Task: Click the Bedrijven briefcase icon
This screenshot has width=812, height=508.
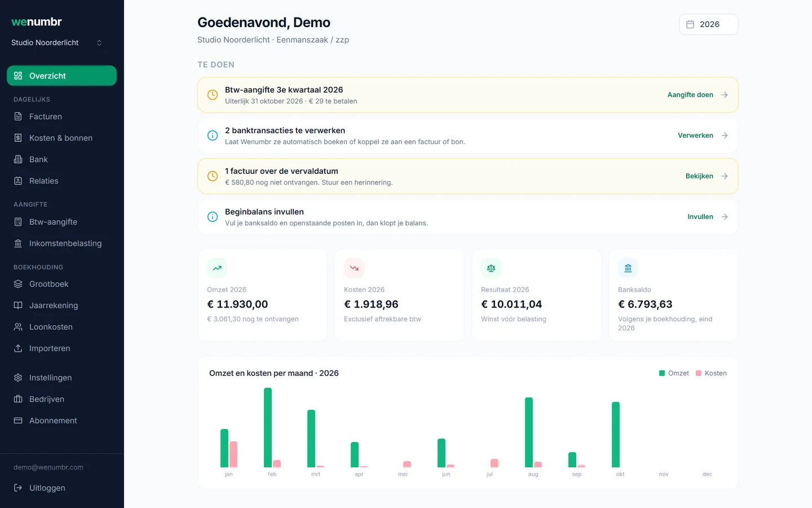Action: pyautogui.click(x=18, y=399)
